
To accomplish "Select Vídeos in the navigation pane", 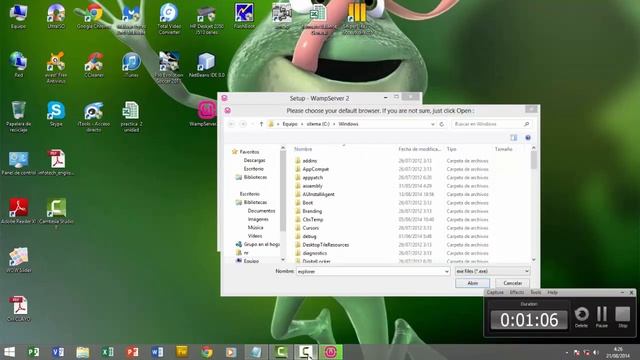I will pyautogui.click(x=255, y=236).
